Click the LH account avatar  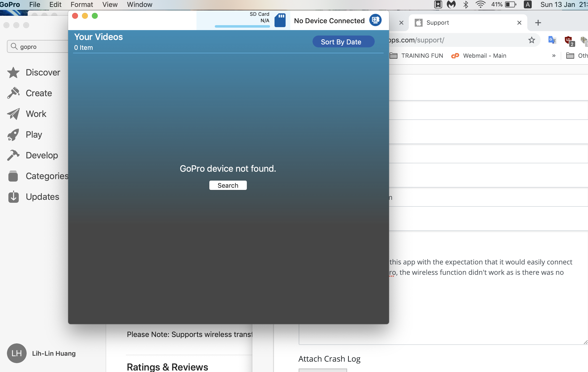[x=17, y=353]
